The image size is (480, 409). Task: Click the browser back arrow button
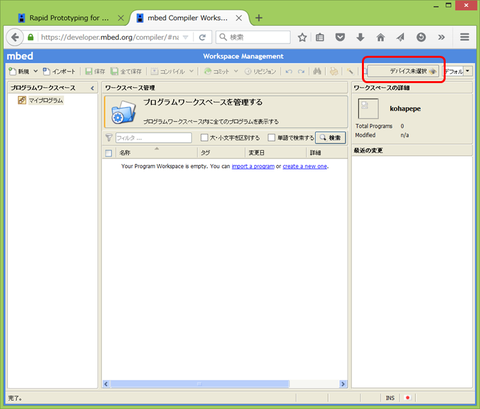click(15, 37)
